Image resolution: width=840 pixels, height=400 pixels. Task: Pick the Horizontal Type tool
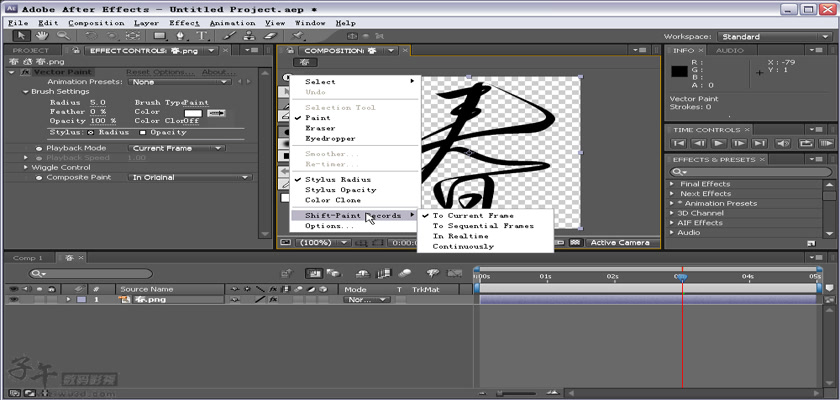click(x=203, y=36)
